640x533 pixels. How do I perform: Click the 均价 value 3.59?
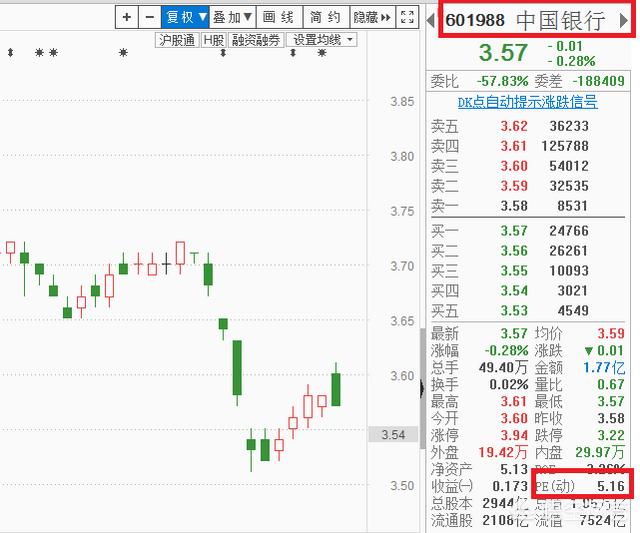(611, 334)
